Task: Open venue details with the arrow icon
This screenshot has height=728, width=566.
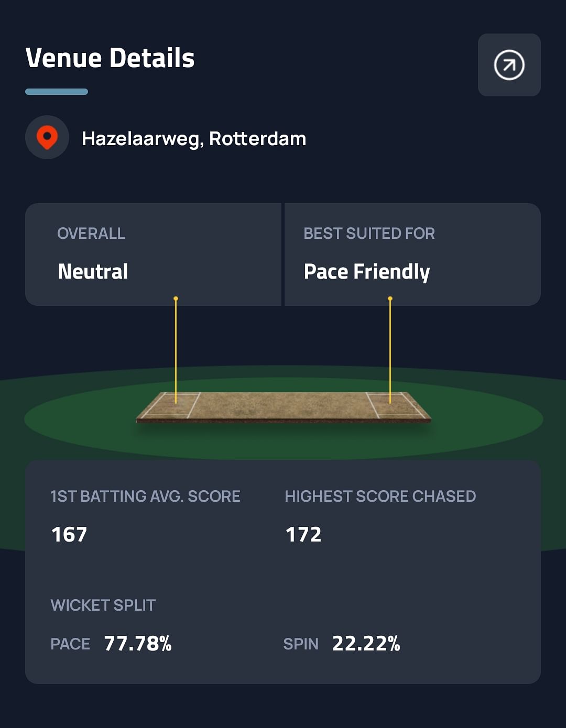Action: pyautogui.click(x=509, y=65)
